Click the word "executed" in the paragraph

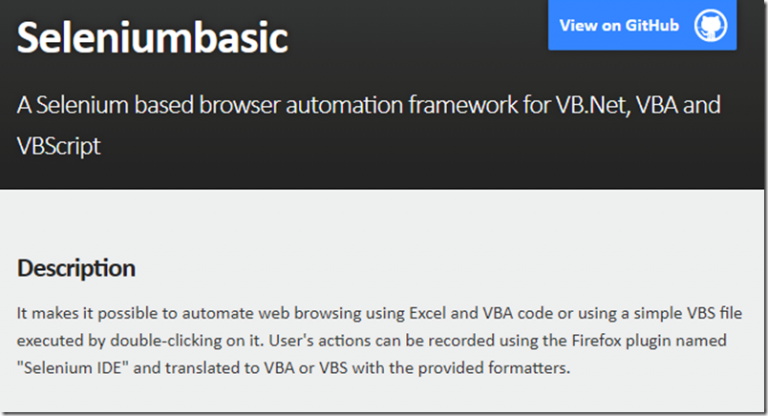click(x=49, y=341)
